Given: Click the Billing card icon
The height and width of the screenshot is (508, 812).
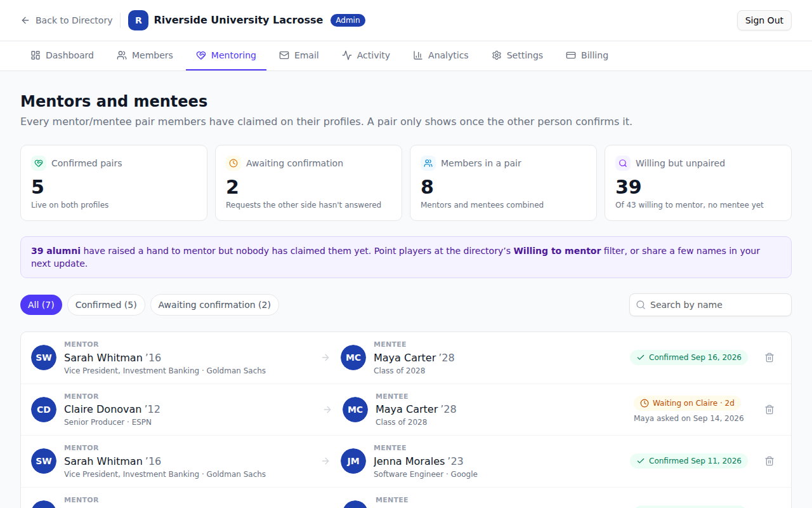Looking at the screenshot, I should (571, 55).
